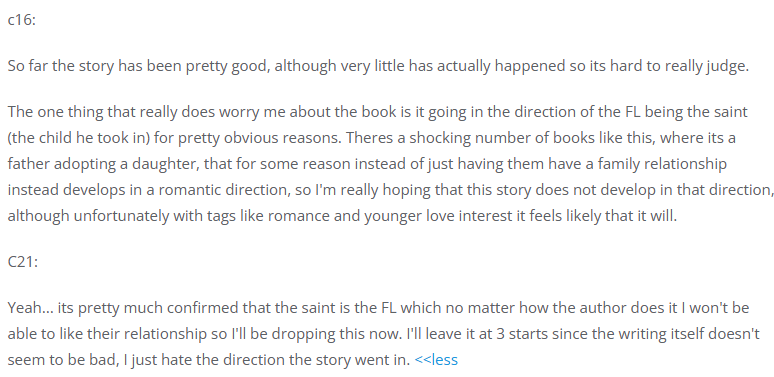Click the line starting 'father adopting a daughter'

pos(367,164)
